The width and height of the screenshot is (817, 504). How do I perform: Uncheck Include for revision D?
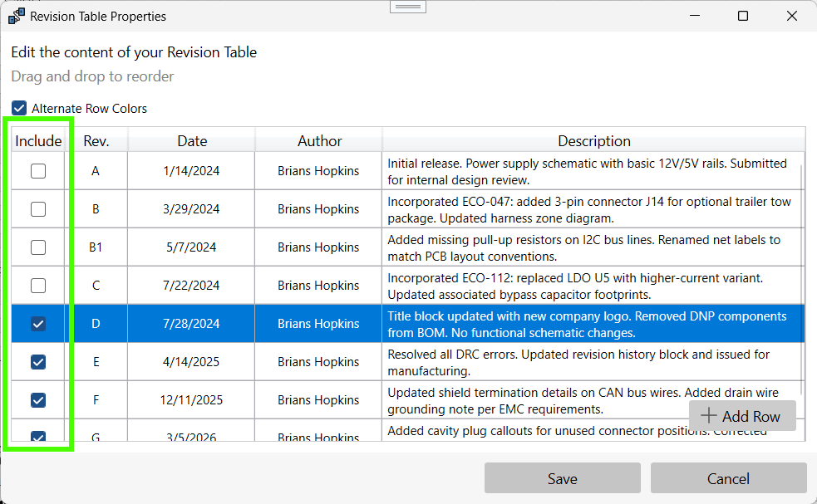tap(38, 324)
